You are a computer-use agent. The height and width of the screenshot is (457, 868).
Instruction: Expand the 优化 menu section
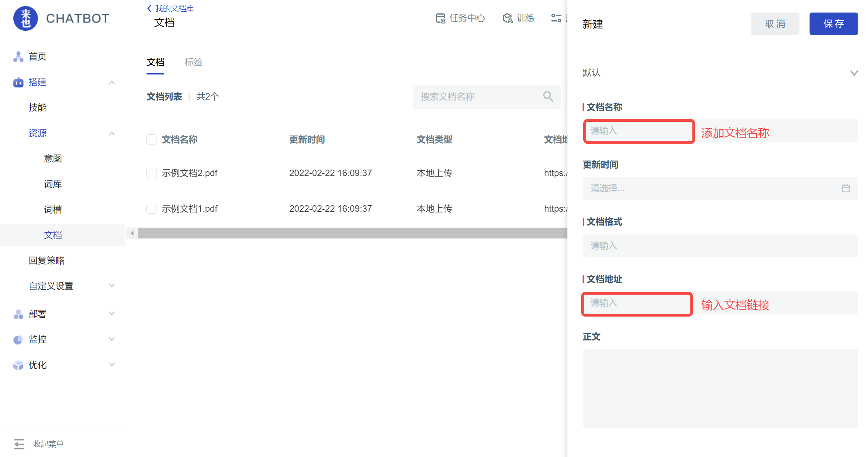pyautogui.click(x=112, y=365)
